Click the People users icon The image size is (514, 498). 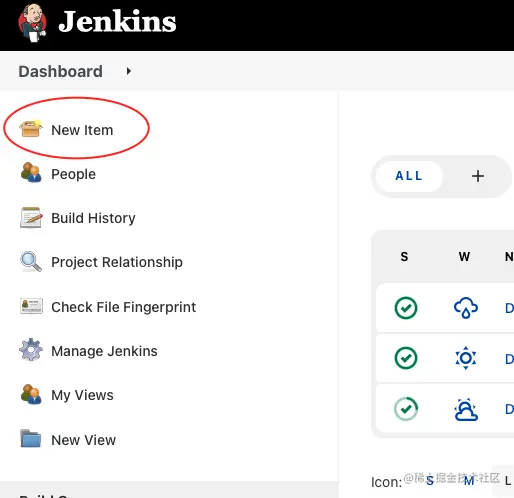(x=31, y=173)
